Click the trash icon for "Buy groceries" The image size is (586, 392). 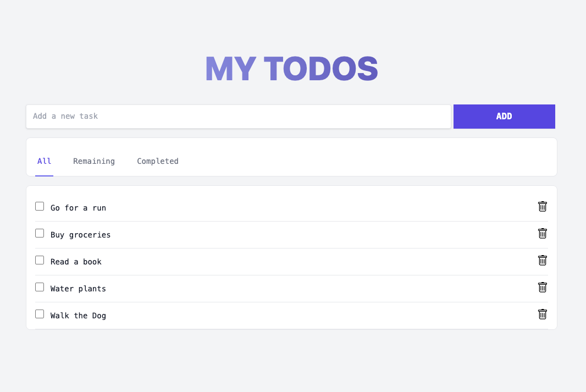(x=543, y=233)
